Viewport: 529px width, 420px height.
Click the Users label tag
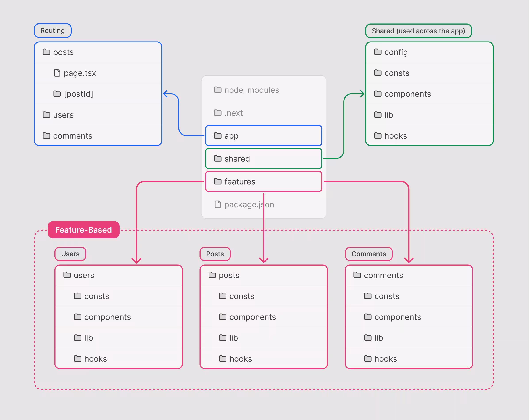click(x=70, y=254)
